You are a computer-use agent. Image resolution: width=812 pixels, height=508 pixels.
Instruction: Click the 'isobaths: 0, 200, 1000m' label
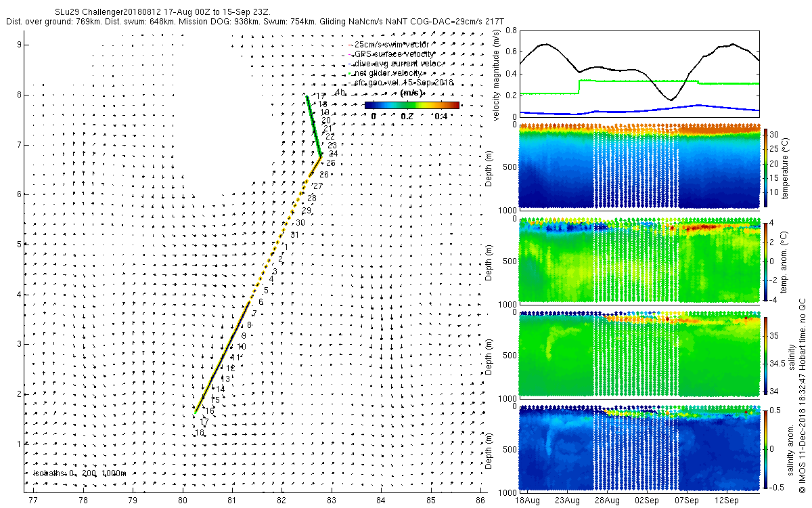point(79,473)
